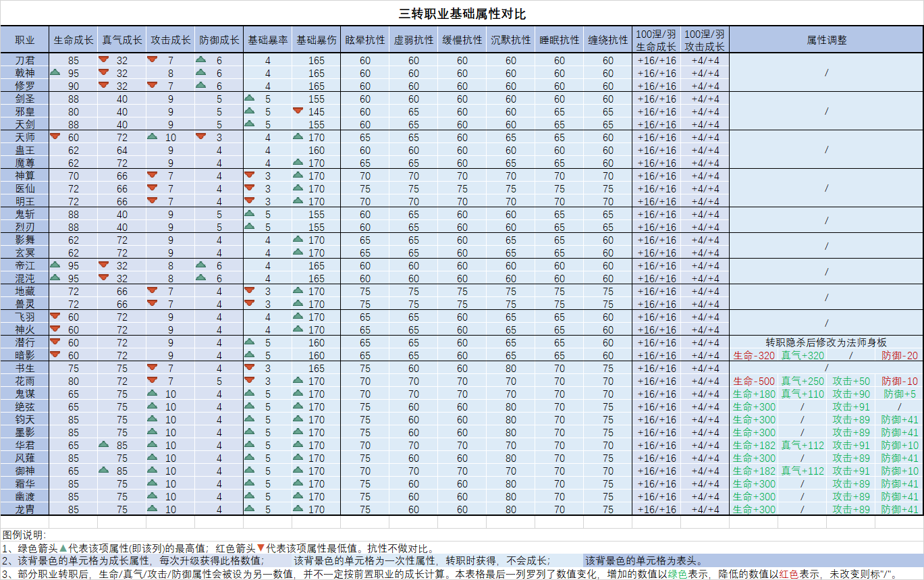
Task: Click the 剑圣 class name cell
Action: tap(25, 99)
